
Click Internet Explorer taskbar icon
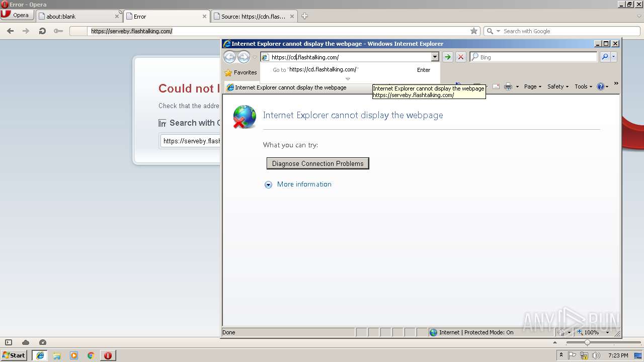pyautogui.click(x=40, y=355)
